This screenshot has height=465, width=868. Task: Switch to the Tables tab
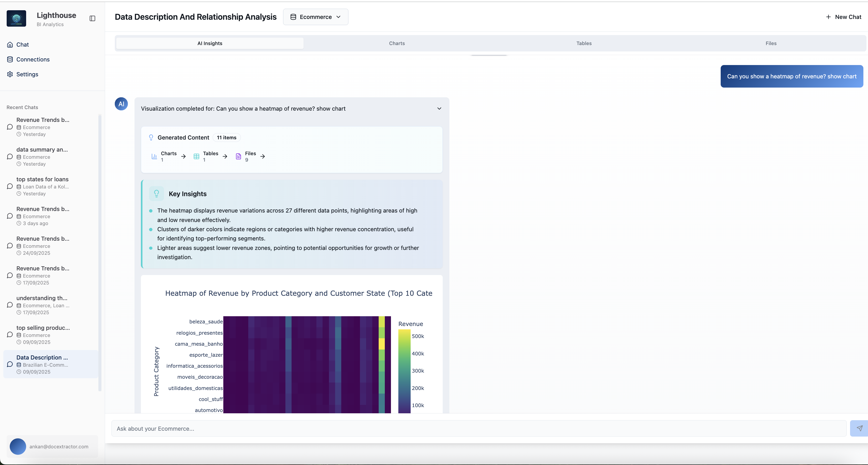pyautogui.click(x=584, y=43)
